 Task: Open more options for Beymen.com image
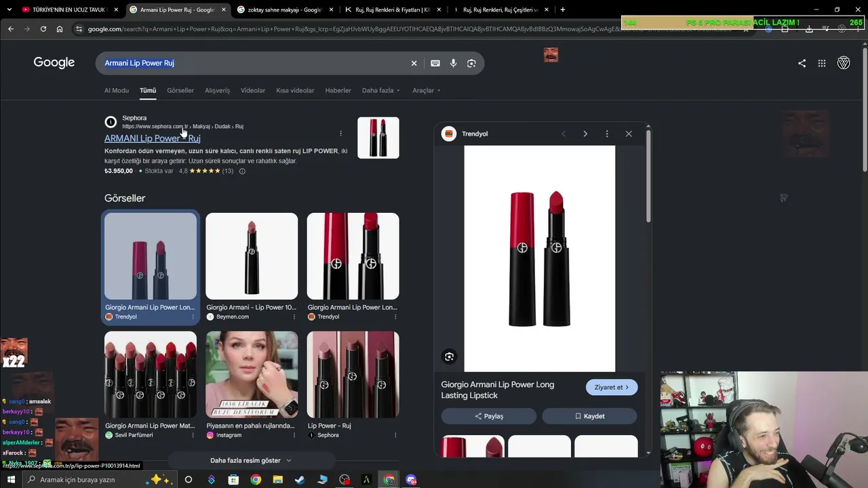[294, 317]
